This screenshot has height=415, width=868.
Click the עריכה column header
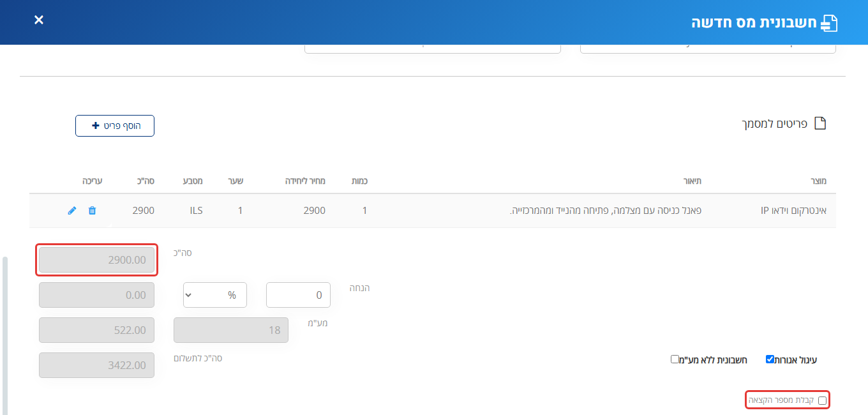tap(93, 181)
